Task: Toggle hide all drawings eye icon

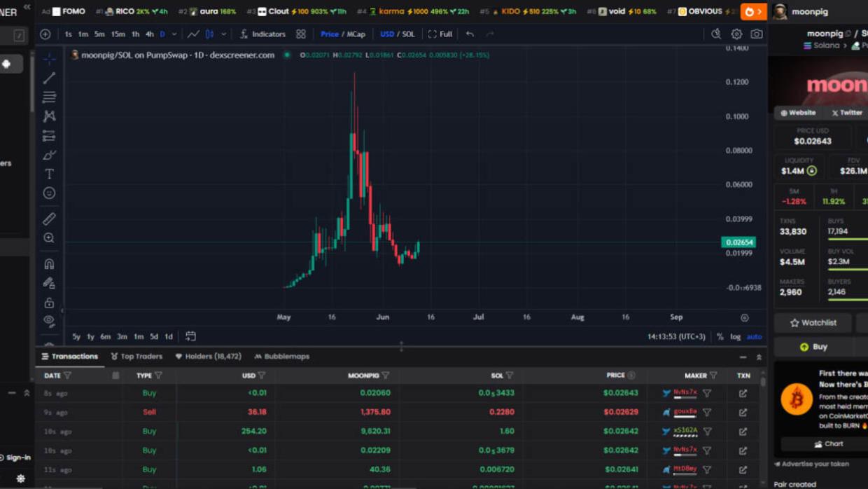Action: point(49,321)
